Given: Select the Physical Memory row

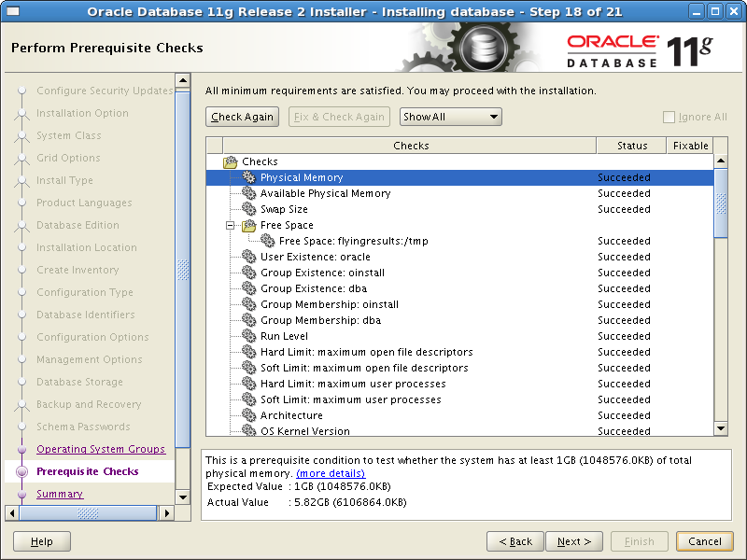Looking at the screenshot, I should (x=459, y=177).
